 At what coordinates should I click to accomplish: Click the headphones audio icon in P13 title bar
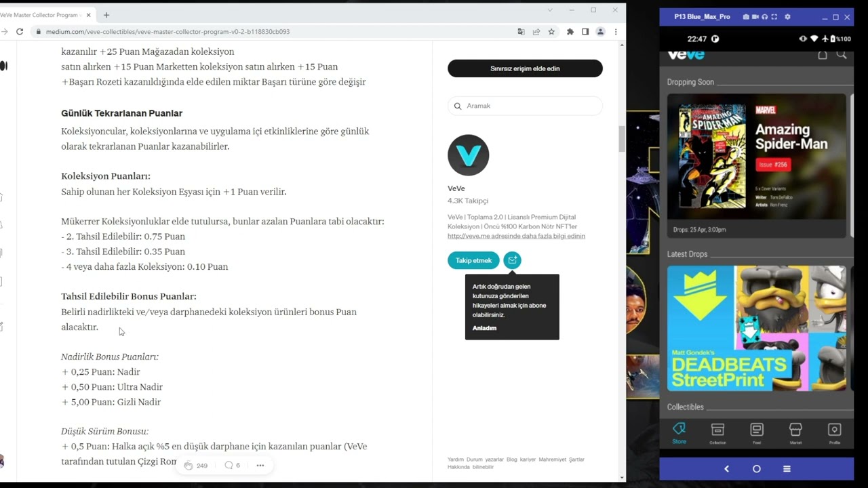pyautogui.click(x=764, y=17)
